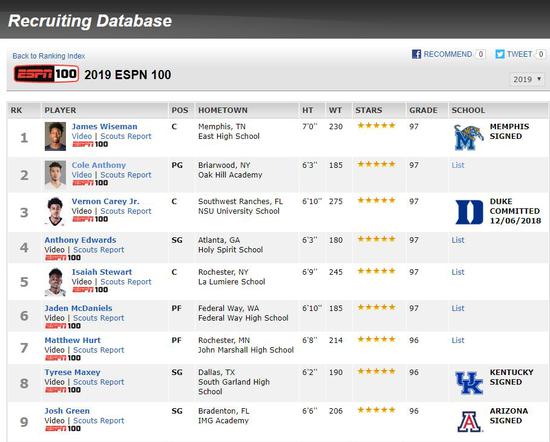Image resolution: width=550 pixels, height=442 pixels.
Task: Open Scouts Report for Josh Green
Action: click(x=99, y=421)
